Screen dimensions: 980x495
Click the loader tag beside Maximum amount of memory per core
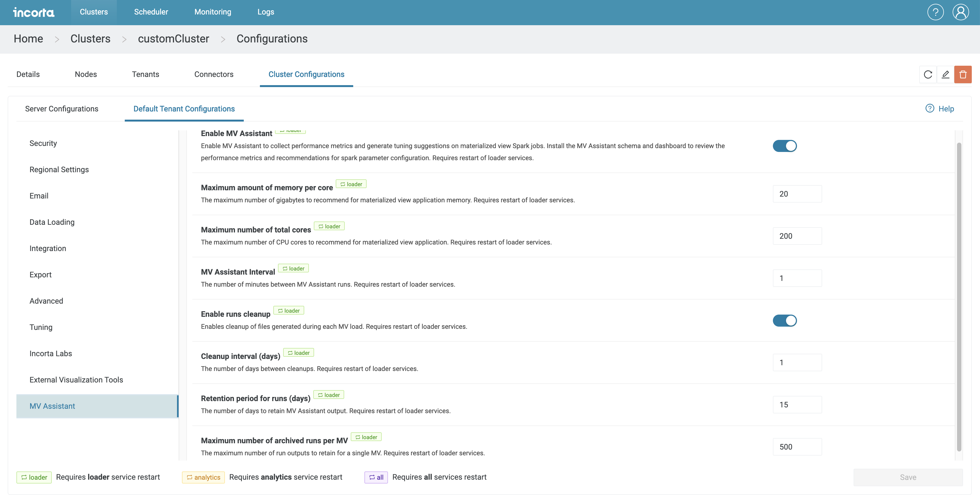pyautogui.click(x=351, y=184)
